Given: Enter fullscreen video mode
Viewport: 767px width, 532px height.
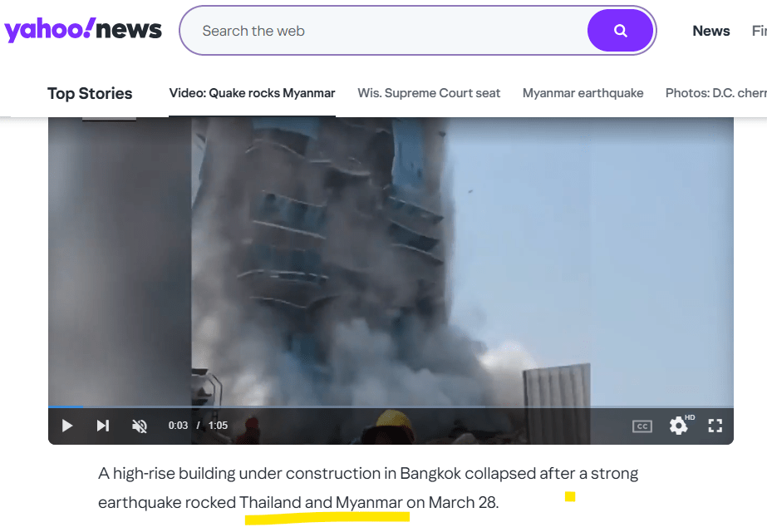Looking at the screenshot, I should (715, 426).
